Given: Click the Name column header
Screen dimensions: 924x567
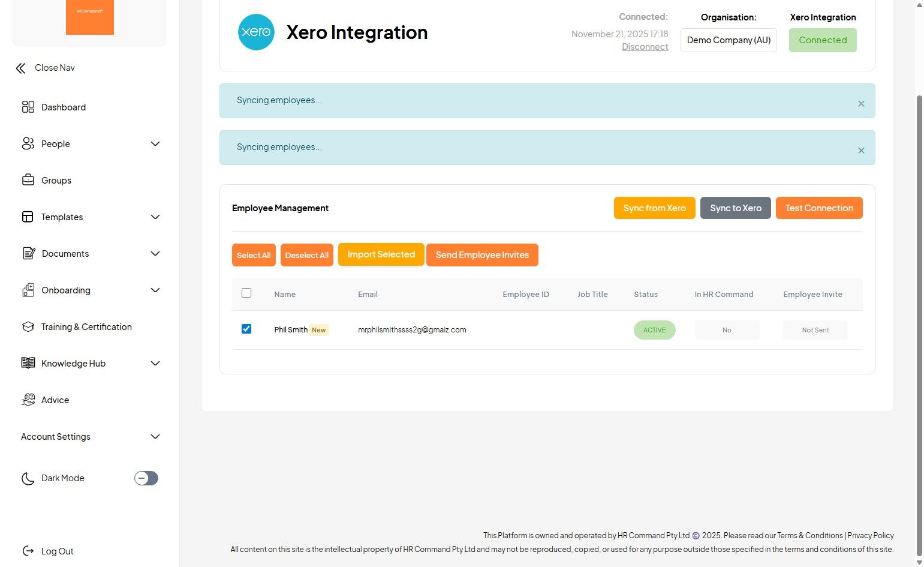Looking at the screenshot, I should pos(285,295).
